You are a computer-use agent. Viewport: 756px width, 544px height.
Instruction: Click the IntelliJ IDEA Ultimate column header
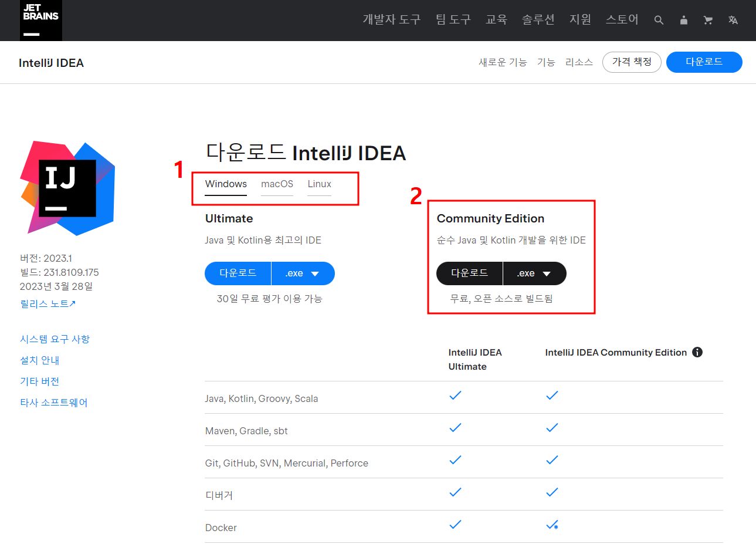(475, 359)
